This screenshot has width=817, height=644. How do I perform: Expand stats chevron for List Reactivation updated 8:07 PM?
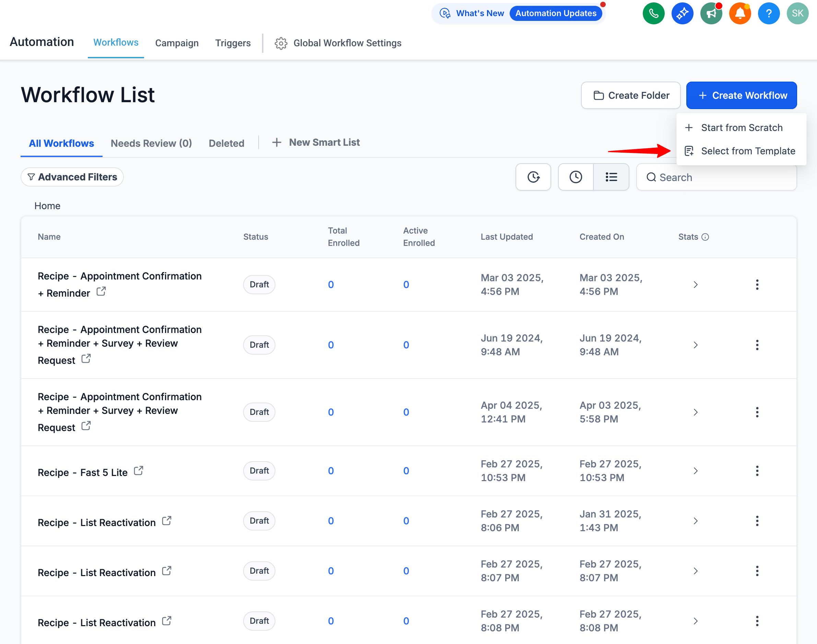(696, 571)
